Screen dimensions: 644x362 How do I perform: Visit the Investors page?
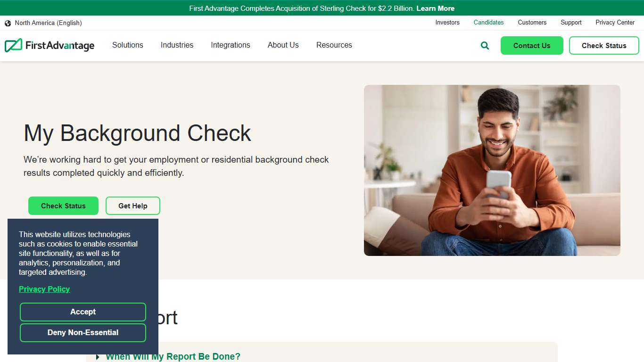[447, 23]
